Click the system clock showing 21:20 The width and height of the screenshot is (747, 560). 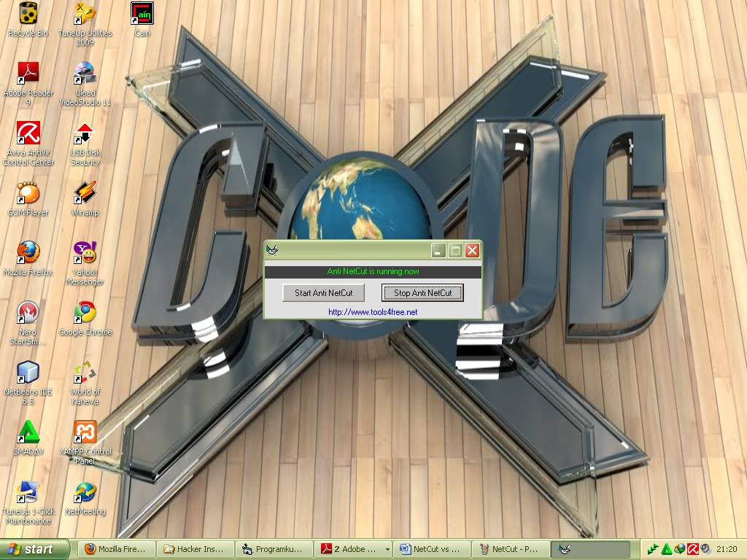point(727,549)
